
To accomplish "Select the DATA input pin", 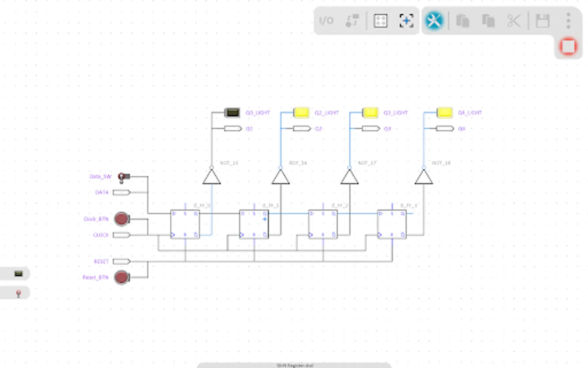I will tap(121, 192).
